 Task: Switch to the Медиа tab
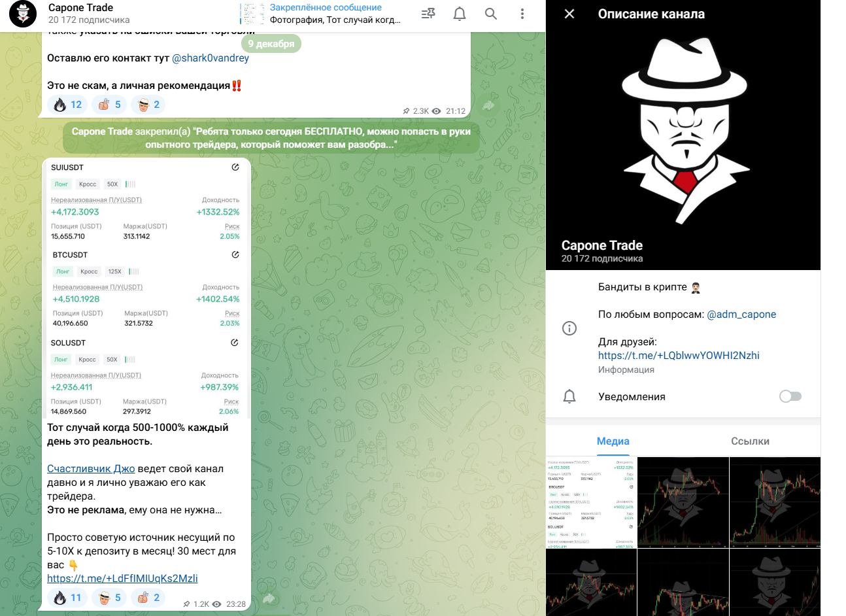coord(613,441)
